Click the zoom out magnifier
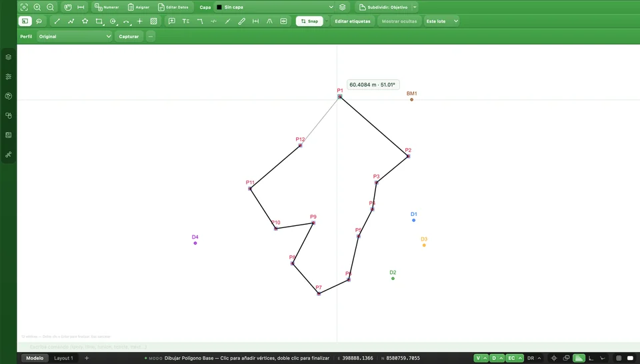 tap(50, 7)
